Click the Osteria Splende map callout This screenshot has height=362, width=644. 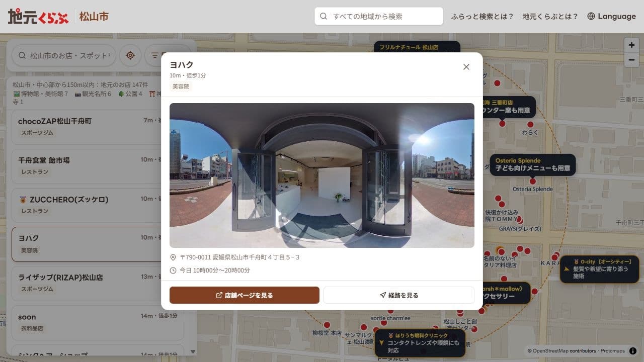tap(533, 164)
